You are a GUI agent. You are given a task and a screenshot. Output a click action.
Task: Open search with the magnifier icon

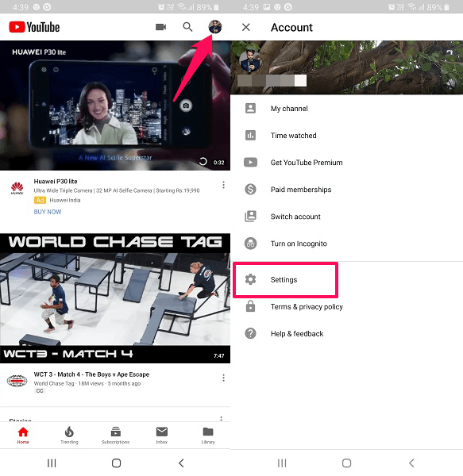tap(187, 27)
